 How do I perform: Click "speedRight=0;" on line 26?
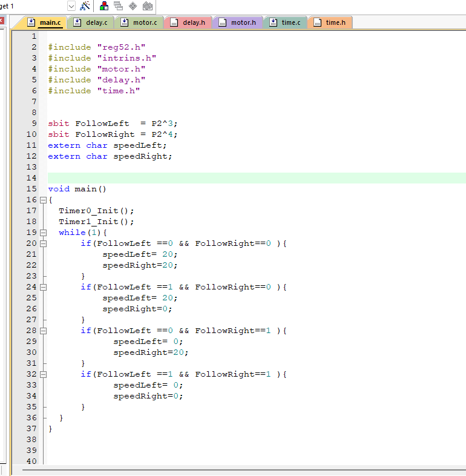click(137, 309)
